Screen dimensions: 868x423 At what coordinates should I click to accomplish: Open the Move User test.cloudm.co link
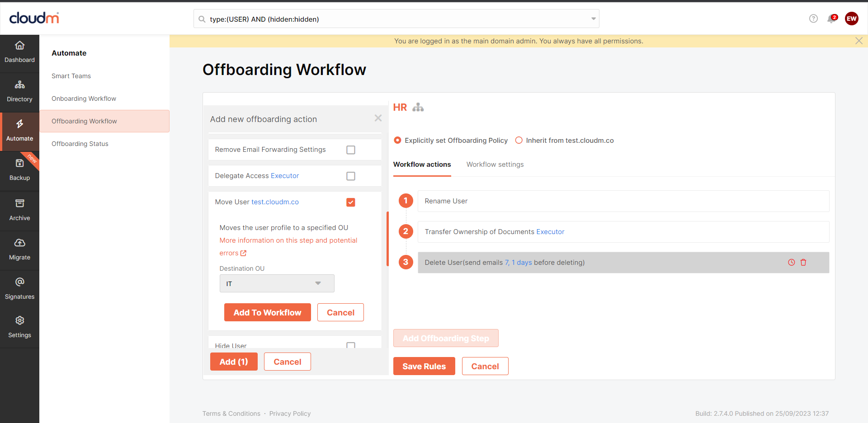tap(275, 202)
